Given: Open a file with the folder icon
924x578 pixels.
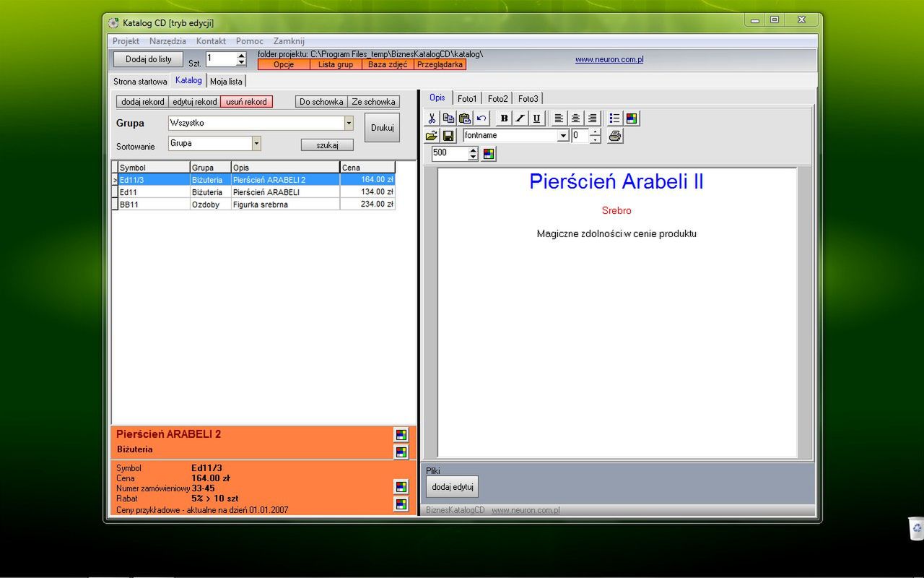Looking at the screenshot, I should coord(432,136).
